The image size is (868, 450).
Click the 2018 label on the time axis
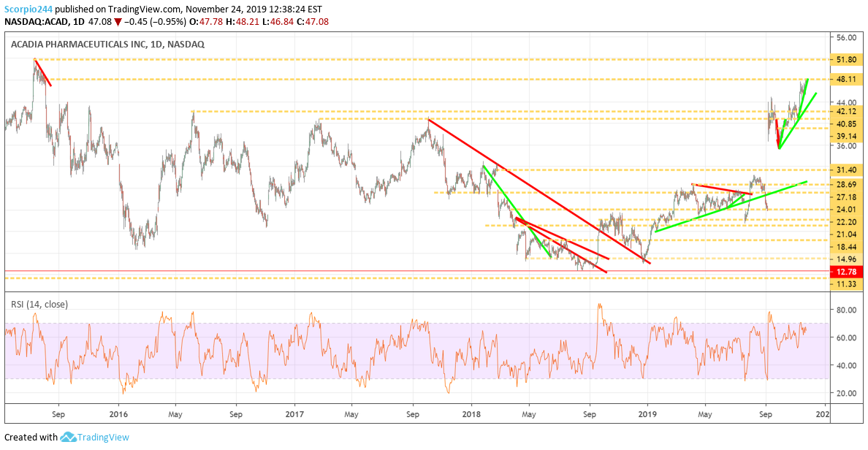[471, 413]
